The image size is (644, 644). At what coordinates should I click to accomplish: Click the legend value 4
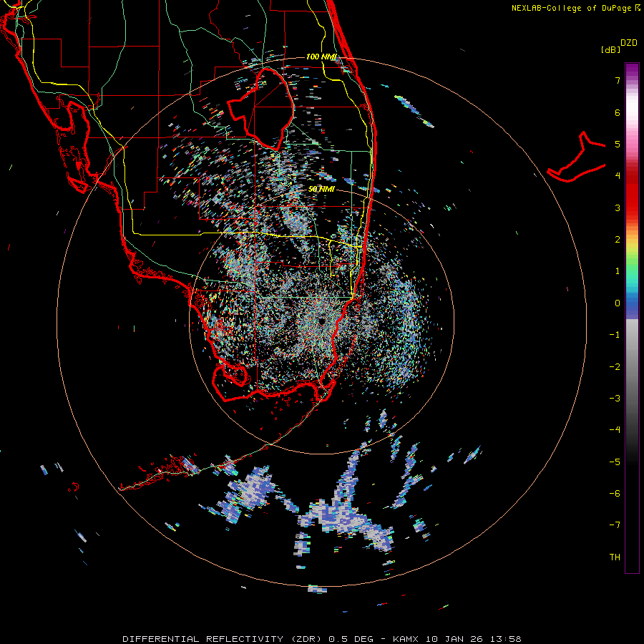(618, 176)
